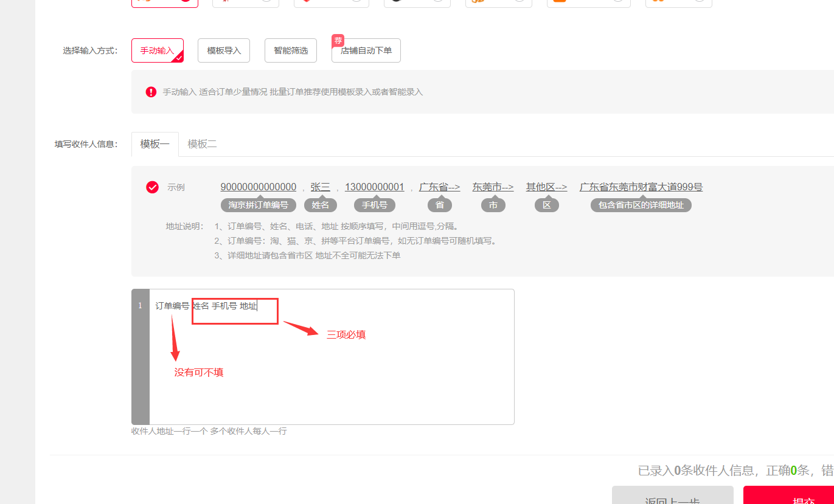Click the red exclamation warning icon
Image resolution: width=834 pixels, height=504 pixels.
pyautogui.click(x=151, y=92)
